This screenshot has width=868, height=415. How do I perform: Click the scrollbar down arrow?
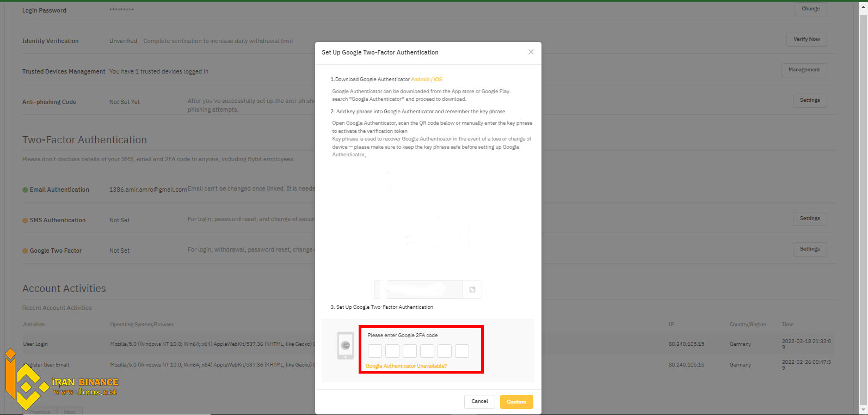(863, 410)
